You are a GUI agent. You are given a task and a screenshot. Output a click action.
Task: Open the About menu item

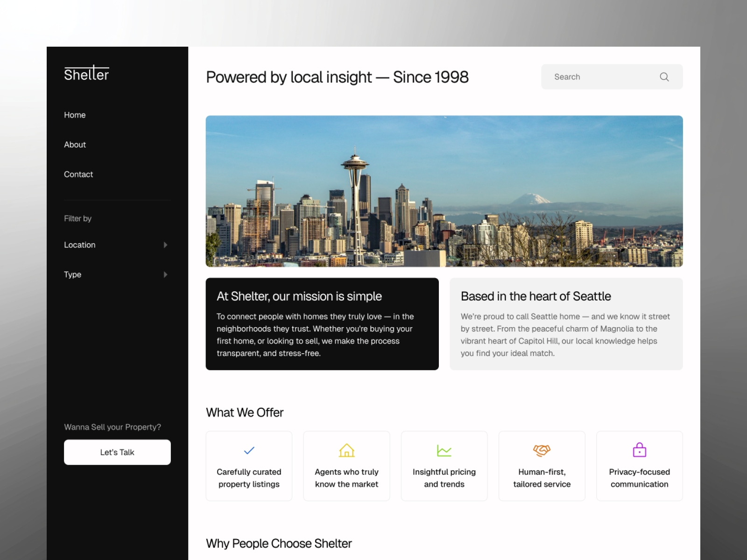coord(75,145)
